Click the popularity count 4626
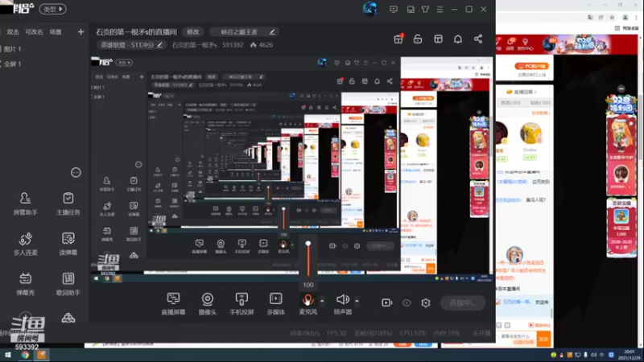The height and width of the screenshot is (362, 644). (x=262, y=45)
